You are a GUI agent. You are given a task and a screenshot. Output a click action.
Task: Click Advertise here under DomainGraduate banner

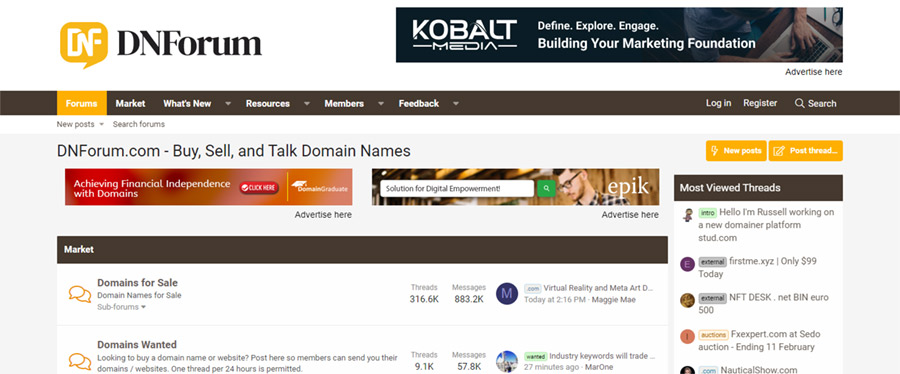[x=323, y=215]
